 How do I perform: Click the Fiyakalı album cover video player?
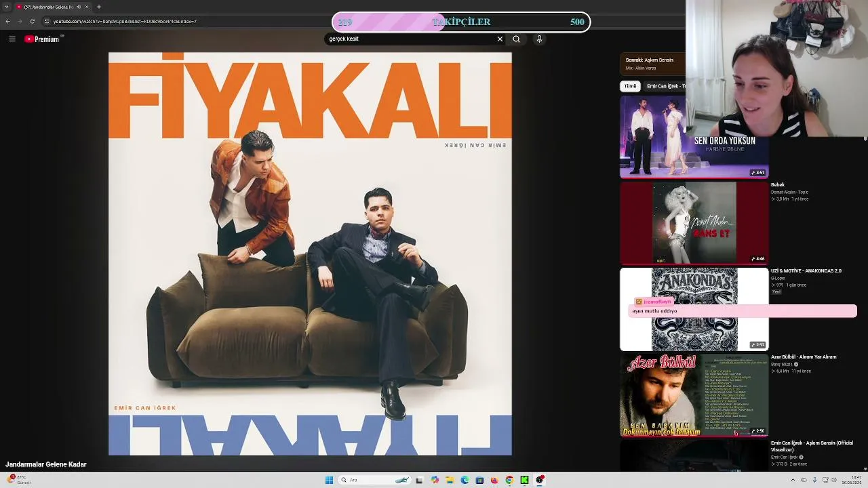coord(310,254)
